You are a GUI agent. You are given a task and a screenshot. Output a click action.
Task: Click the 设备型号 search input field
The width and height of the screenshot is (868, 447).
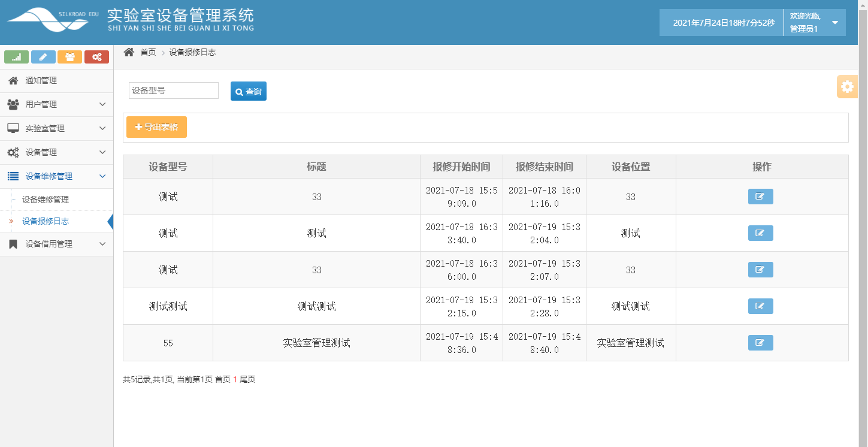tap(173, 90)
